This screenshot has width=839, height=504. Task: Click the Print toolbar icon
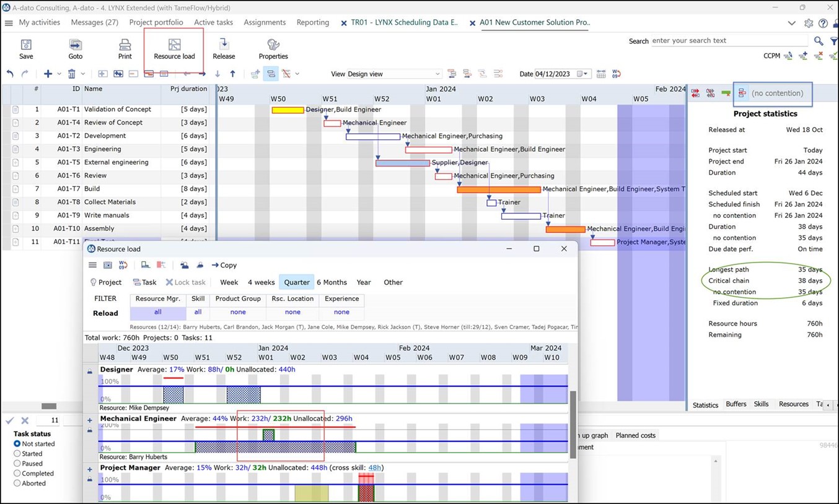click(x=125, y=49)
